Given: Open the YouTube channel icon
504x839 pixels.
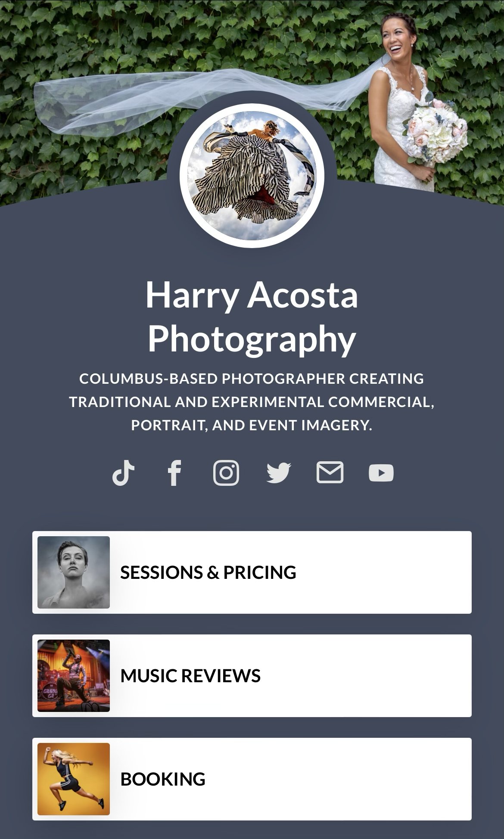Looking at the screenshot, I should [381, 473].
